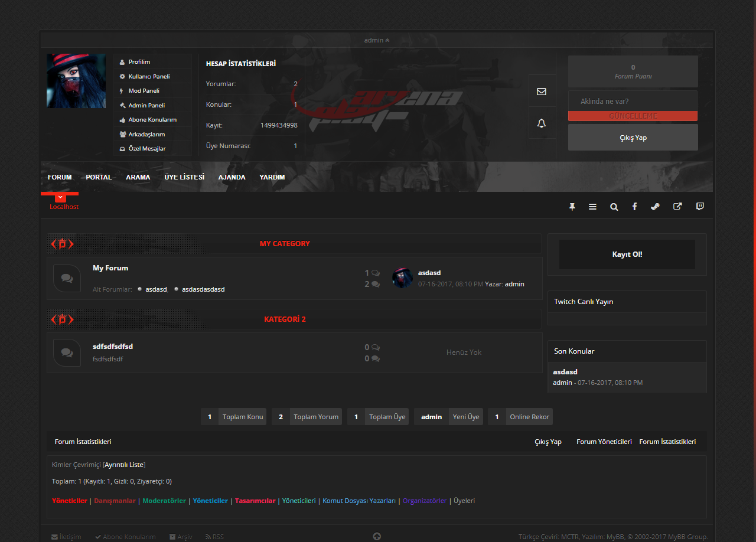Click the magnifier search icon
This screenshot has height=542, width=756.
pyautogui.click(x=614, y=207)
